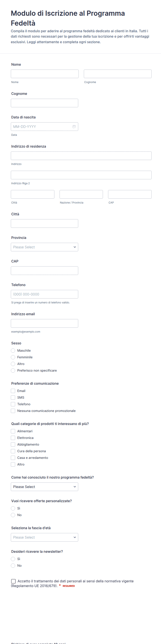161x644 pixels.
Task: Open the calendar icon in date field
Action: point(74,127)
